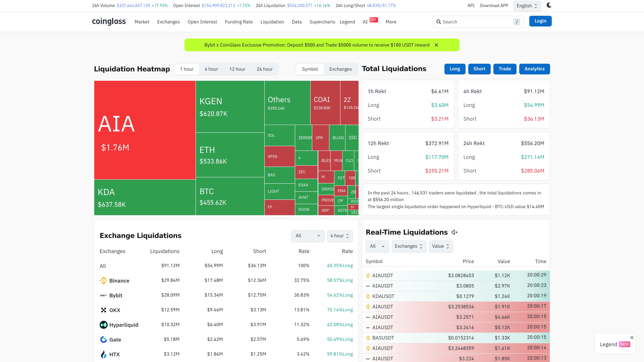
Task: Open the Liquidation nav menu
Action: (x=272, y=22)
